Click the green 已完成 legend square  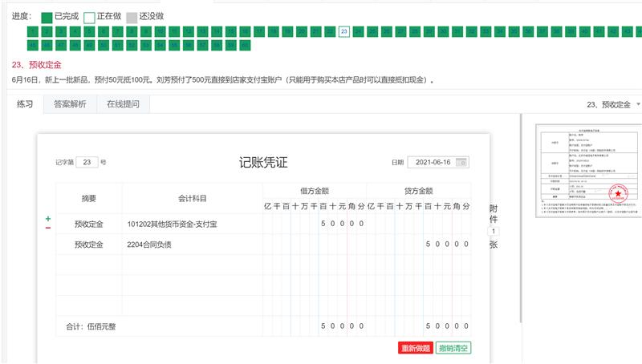pos(46,16)
